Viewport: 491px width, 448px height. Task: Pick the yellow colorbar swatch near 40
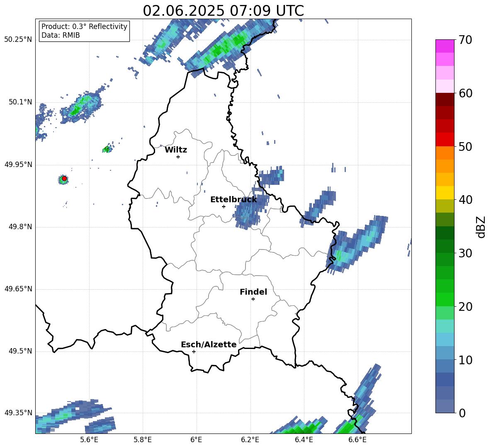pos(445,193)
